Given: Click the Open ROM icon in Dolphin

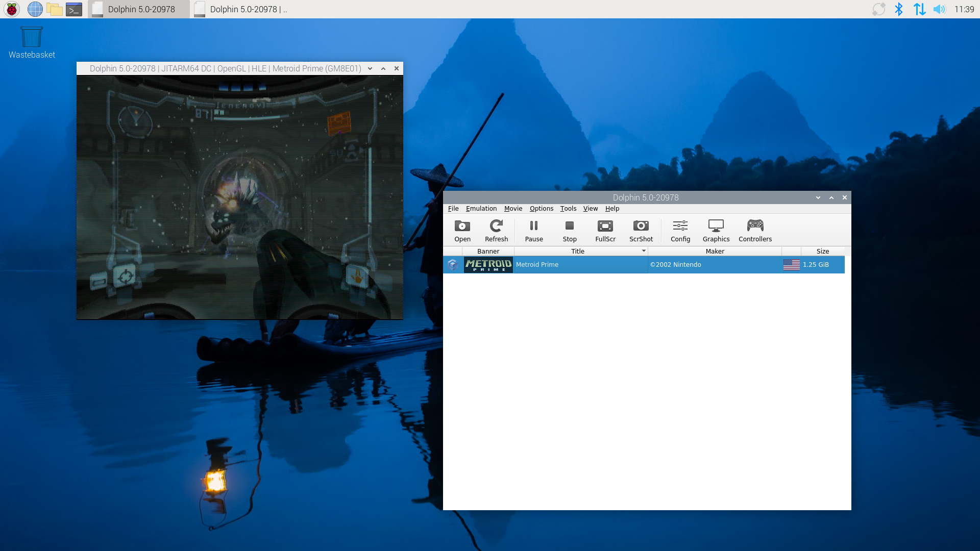Looking at the screenshot, I should point(462,229).
